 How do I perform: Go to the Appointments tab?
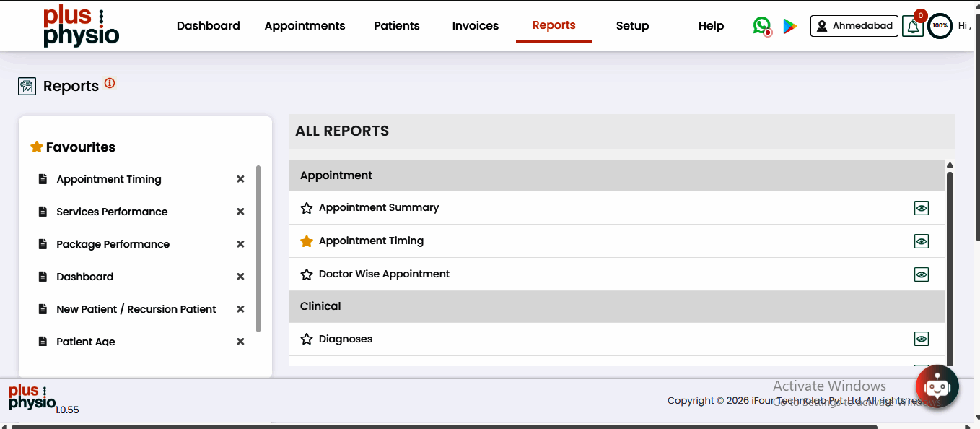point(305,26)
